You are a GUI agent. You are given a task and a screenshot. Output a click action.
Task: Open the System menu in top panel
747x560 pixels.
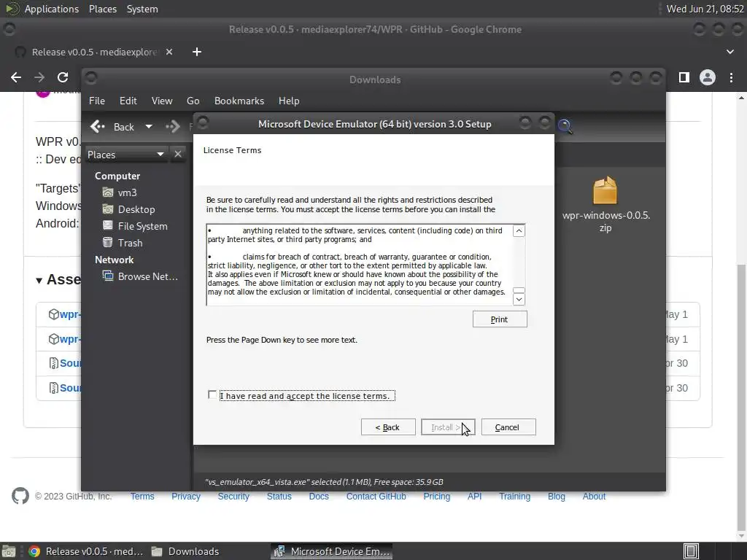[142, 9]
